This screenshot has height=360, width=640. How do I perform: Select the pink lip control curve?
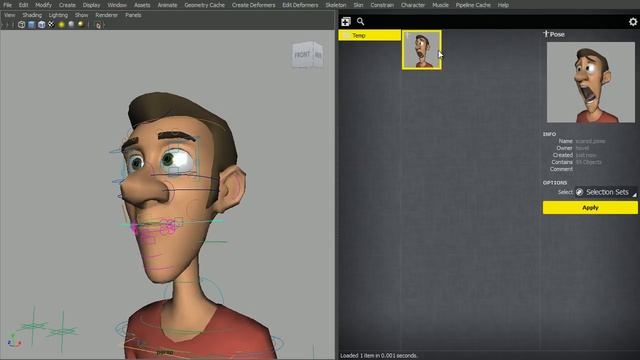click(x=167, y=226)
